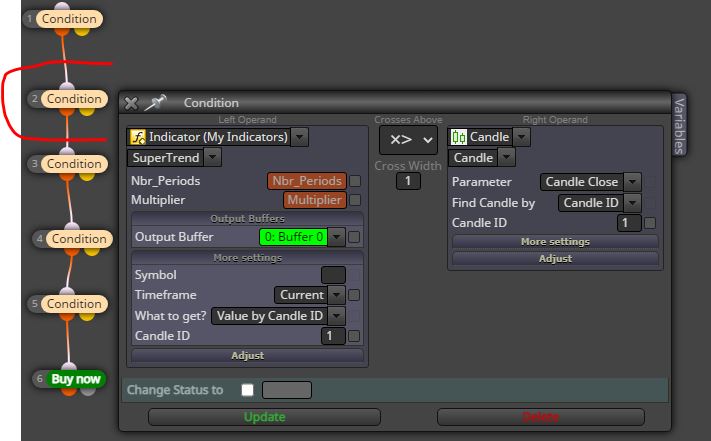Click the Indicator function fx icon
Viewport: 711px width, 441px height.
click(137, 137)
